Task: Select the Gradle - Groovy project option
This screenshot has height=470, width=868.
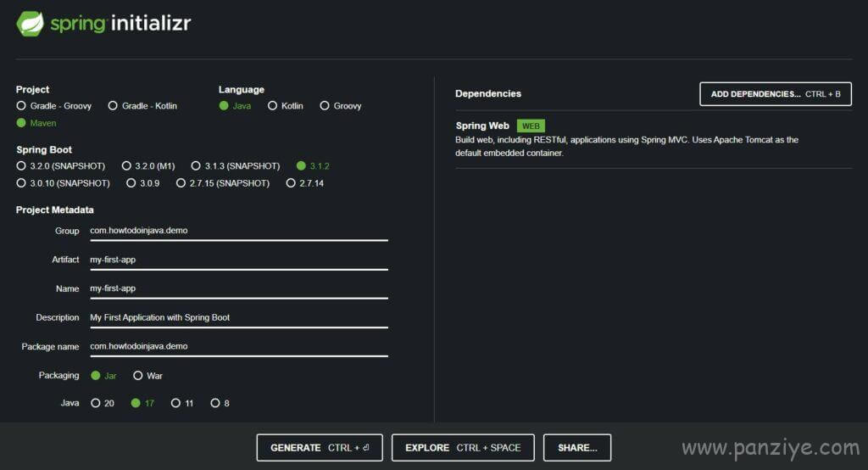Action: tap(54, 106)
